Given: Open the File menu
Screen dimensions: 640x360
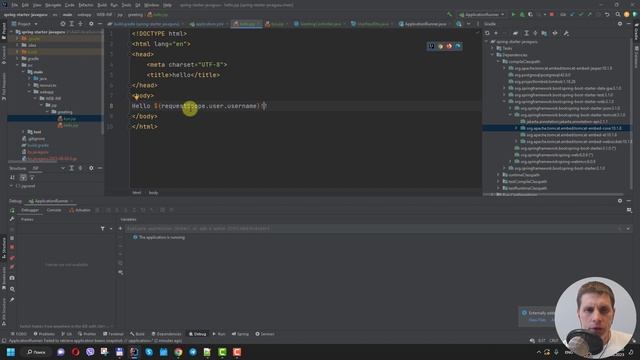Looking at the screenshot, I should pyautogui.click(x=15, y=5).
